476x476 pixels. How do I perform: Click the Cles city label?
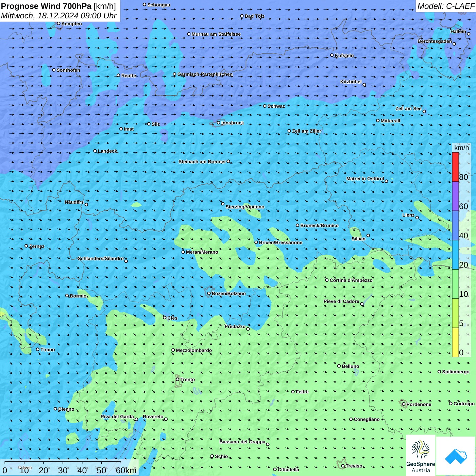(x=172, y=318)
